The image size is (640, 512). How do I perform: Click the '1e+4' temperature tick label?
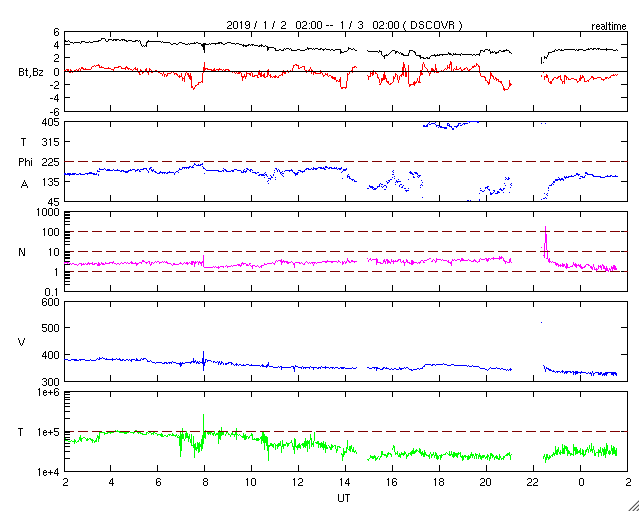[x=49, y=472]
